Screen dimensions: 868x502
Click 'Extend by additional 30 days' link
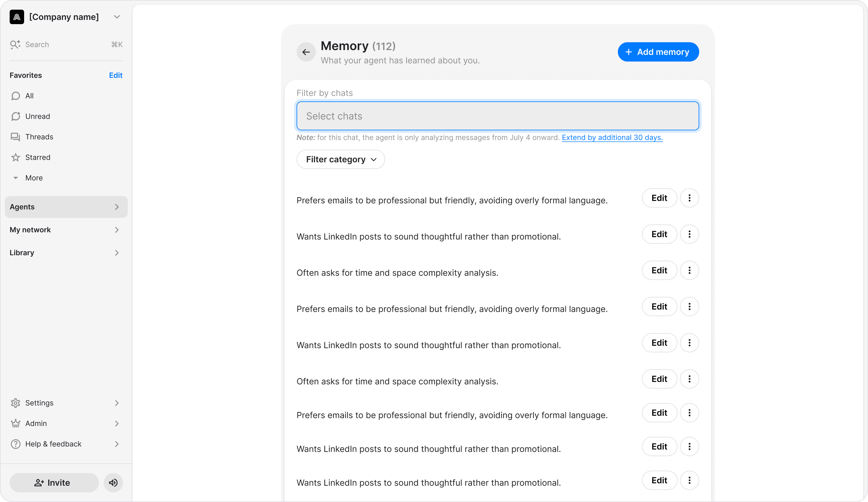(612, 137)
